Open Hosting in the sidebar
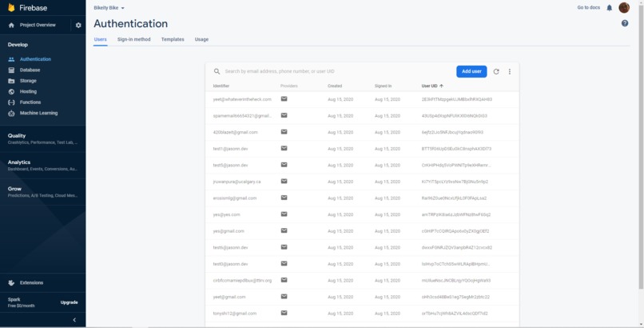Viewport: 644px width, 328px height. tap(28, 92)
